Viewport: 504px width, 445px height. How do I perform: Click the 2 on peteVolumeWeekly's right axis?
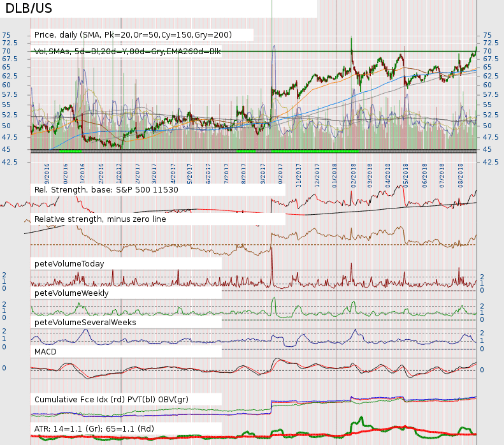point(482,306)
